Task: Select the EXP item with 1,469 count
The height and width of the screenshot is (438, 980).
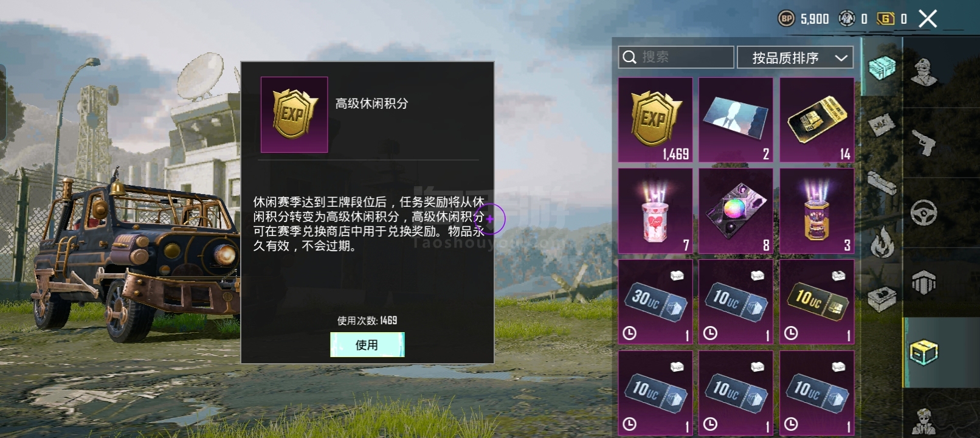Action: click(655, 120)
